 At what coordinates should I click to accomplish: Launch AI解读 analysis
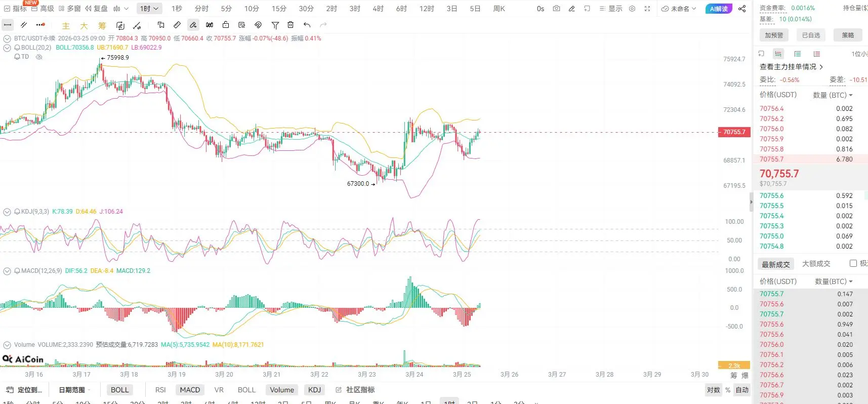click(x=719, y=9)
